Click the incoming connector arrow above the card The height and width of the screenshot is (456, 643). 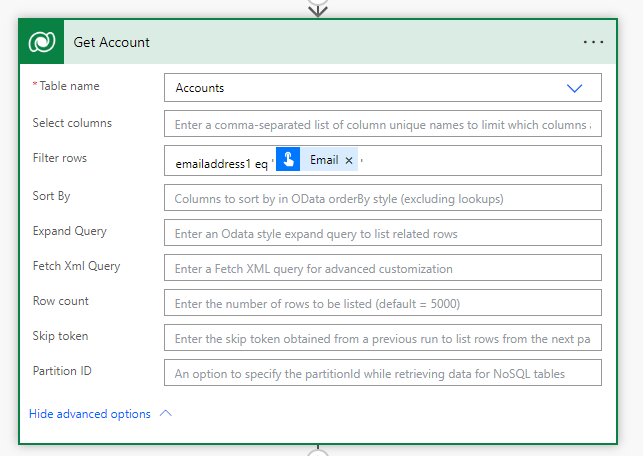point(318,9)
